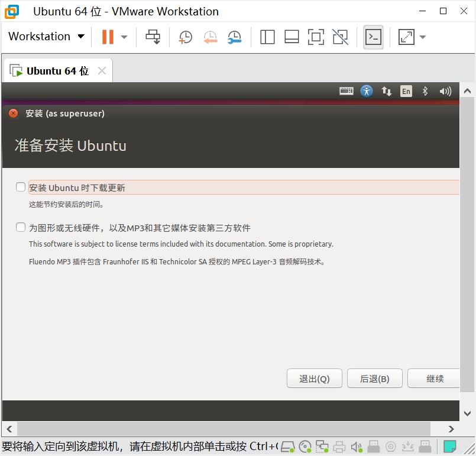Image resolution: width=476 pixels, height=456 pixels.
Task: Open the on-screen keyboard indicator
Action: point(346,90)
